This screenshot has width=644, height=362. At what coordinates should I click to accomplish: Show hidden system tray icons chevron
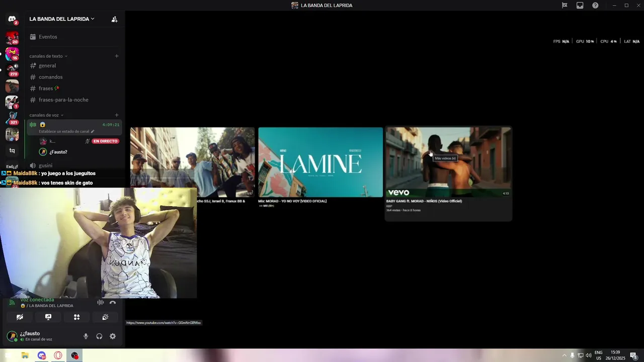pyautogui.click(x=564, y=355)
